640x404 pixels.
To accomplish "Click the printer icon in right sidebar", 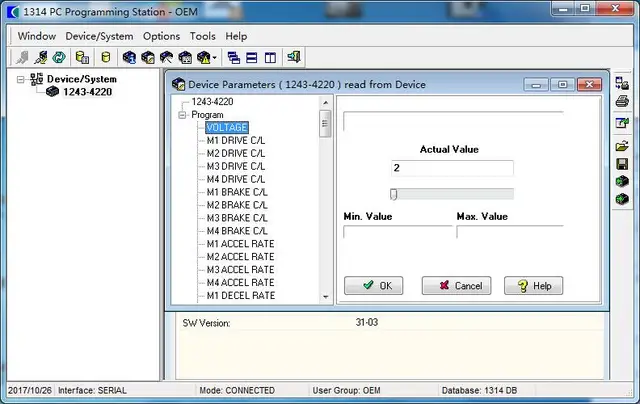I will tap(622, 101).
